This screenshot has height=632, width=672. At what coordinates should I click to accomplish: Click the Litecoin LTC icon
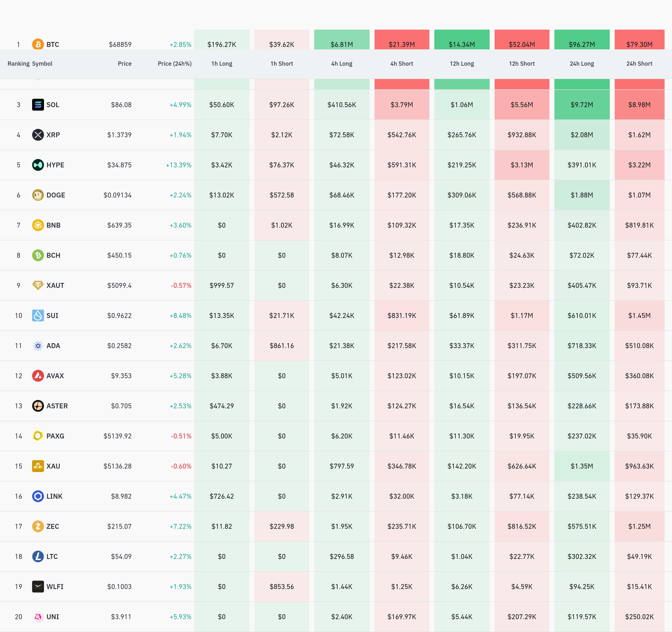38,556
